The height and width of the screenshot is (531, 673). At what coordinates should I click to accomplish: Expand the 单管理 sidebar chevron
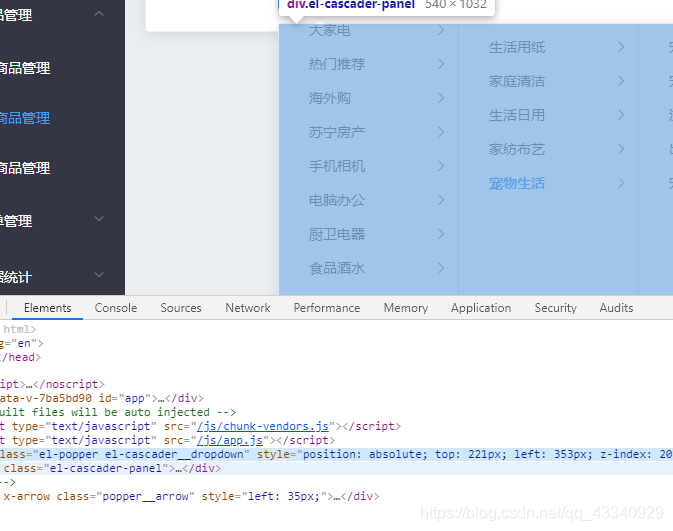[99, 219]
